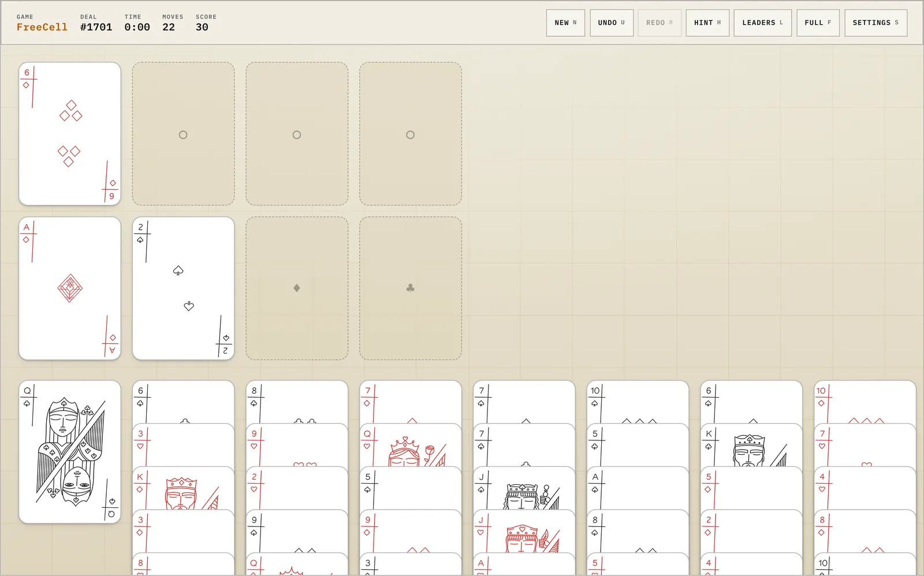
Task: Click the empty diamond-marked foundation slot
Action: [x=297, y=289]
